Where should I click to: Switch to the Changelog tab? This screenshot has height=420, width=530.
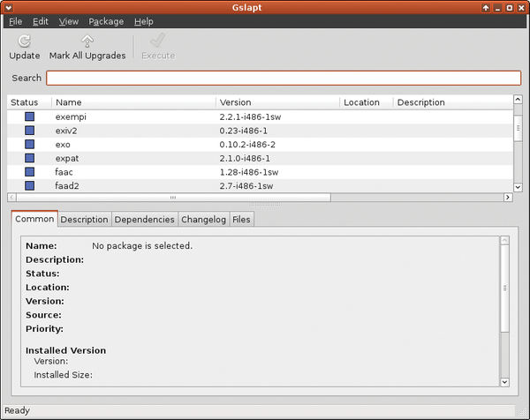pos(203,220)
